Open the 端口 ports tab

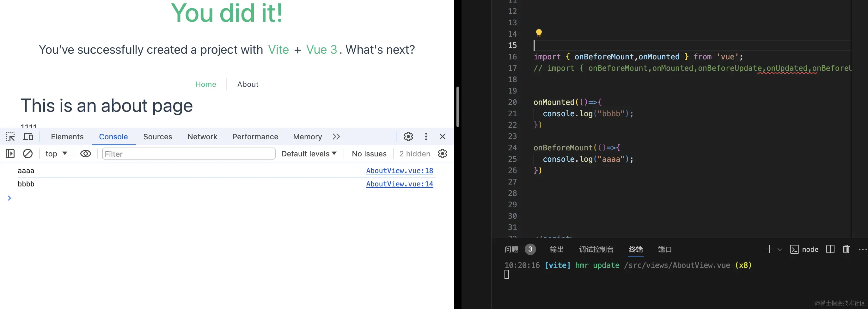pyautogui.click(x=665, y=249)
